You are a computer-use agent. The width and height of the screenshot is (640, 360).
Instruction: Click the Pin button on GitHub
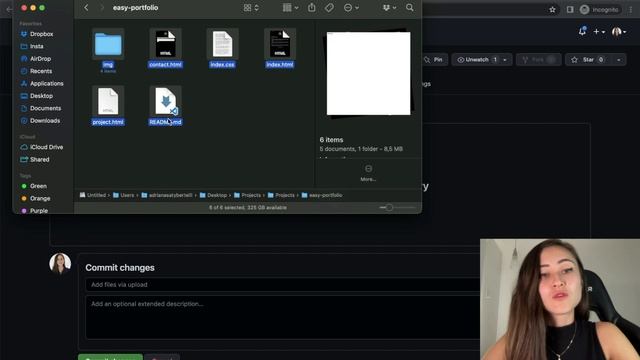click(434, 60)
